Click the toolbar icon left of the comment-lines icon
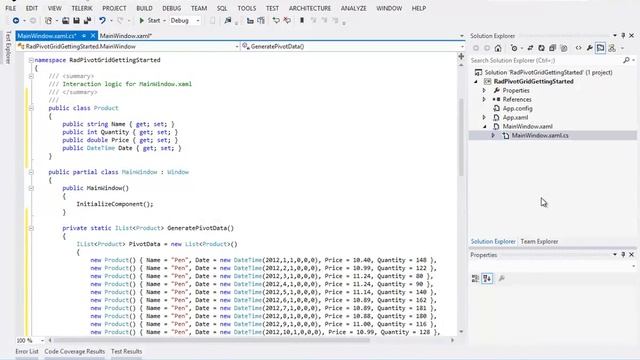The width and height of the screenshot is (640, 360). coord(261,20)
